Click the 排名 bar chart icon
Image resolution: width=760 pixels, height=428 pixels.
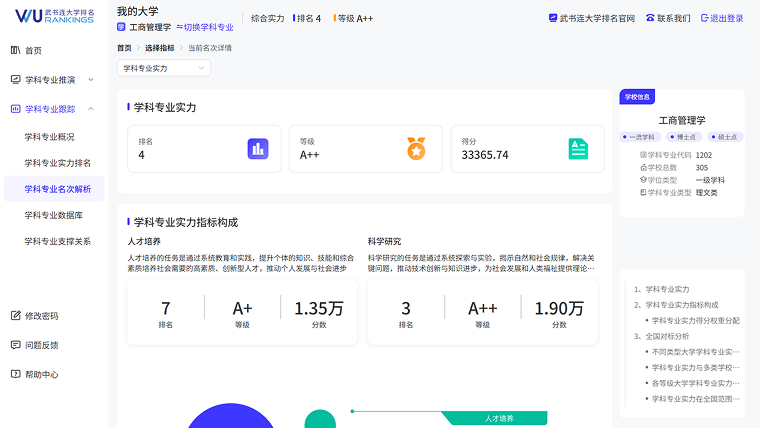(258, 149)
